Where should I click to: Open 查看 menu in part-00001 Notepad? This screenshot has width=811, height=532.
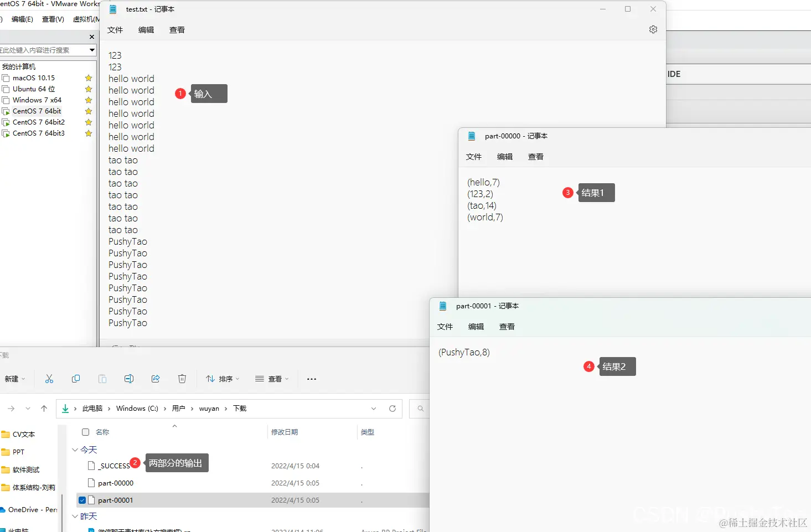click(x=507, y=327)
